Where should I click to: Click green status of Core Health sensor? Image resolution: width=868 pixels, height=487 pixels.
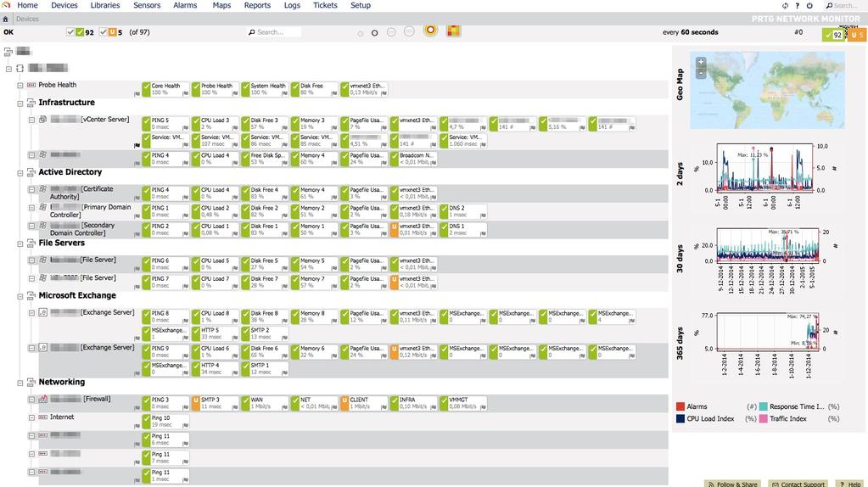[146, 89]
